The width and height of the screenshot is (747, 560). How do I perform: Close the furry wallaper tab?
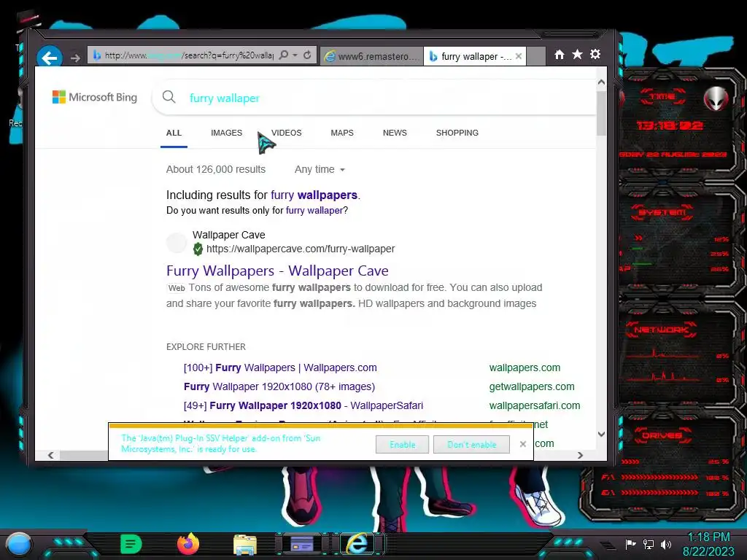519,56
